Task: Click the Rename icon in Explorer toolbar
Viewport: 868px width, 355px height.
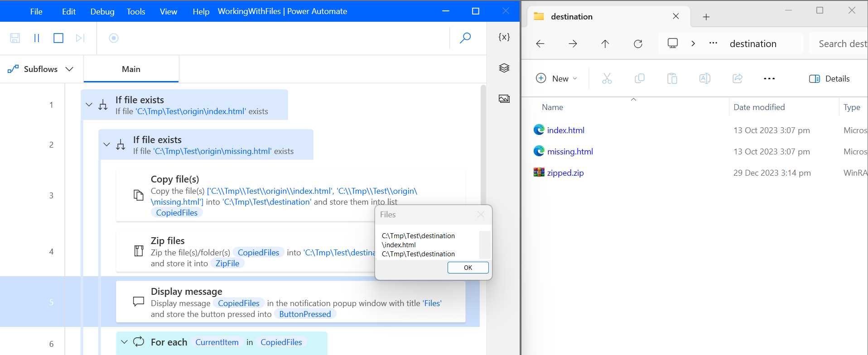Action: [x=705, y=78]
